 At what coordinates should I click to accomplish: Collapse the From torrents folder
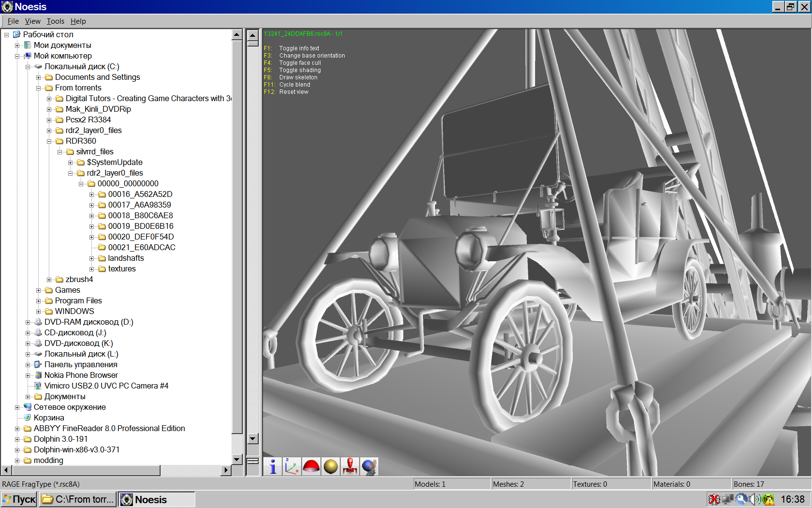38,88
